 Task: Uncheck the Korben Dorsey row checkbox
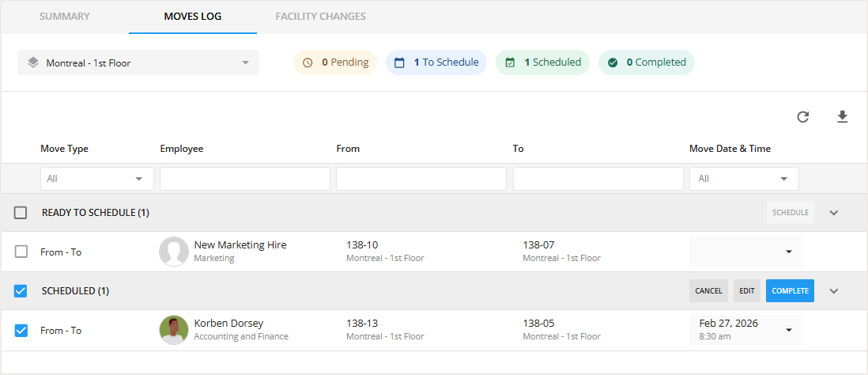(21, 330)
